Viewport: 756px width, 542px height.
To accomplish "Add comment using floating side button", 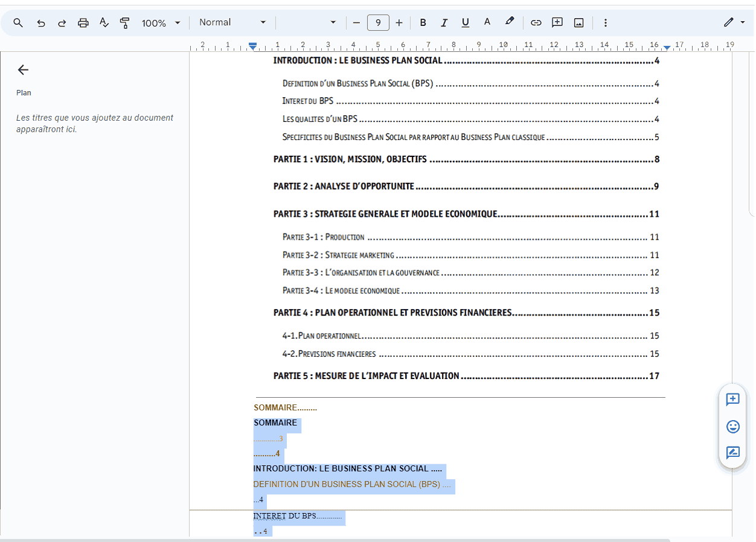I will pos(732,400).
